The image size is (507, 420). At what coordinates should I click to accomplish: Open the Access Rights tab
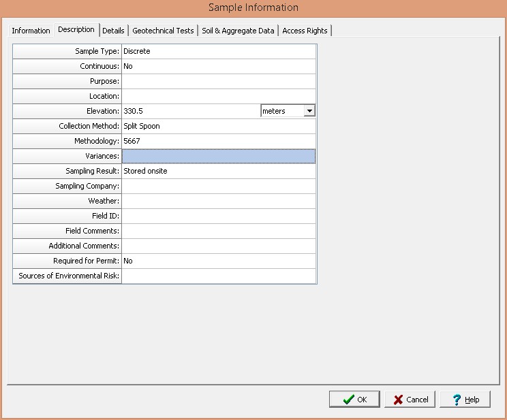tap(305, 31)
